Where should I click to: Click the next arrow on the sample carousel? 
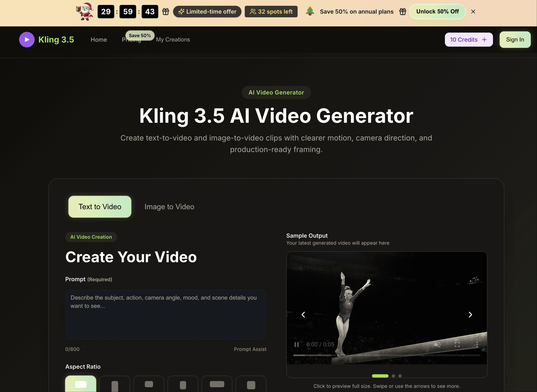click(470, 314)
